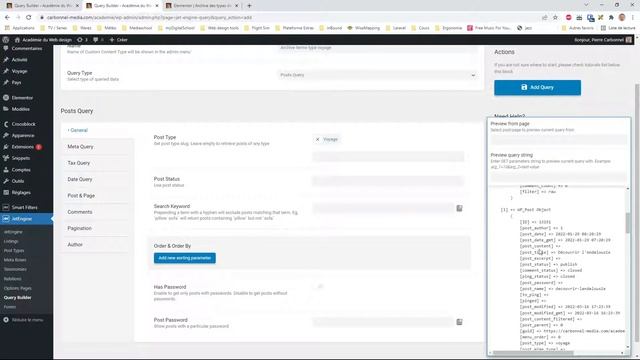Open the Chrome profile avatar
The width and height of the screenshot is (640, 360).
[622, 18]
